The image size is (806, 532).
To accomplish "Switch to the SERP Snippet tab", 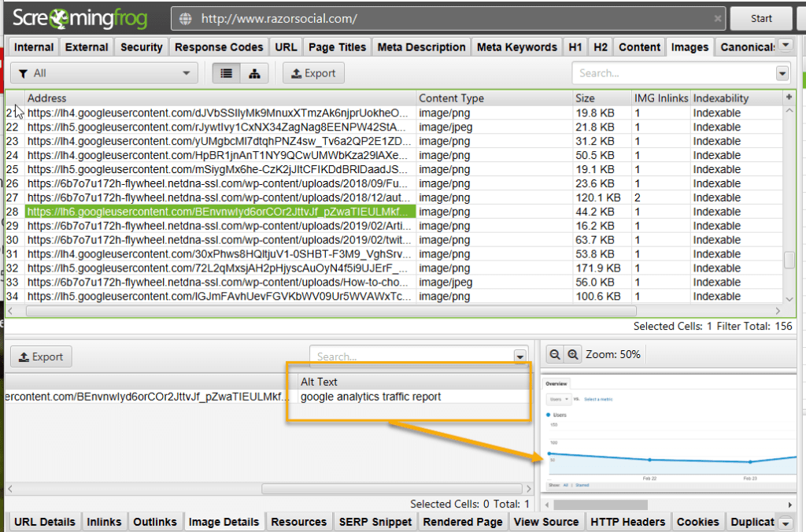I will (x=375, y=522).
